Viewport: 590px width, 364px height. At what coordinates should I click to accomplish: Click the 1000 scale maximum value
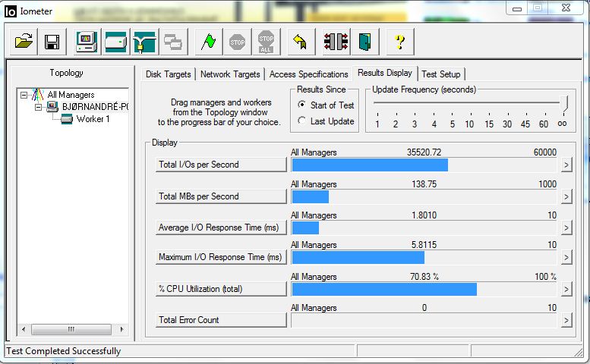point(547,184)
